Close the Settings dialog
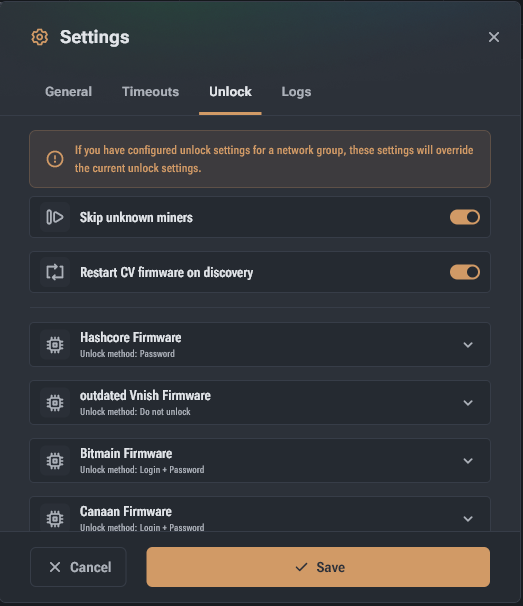 (x=494, y=37)
